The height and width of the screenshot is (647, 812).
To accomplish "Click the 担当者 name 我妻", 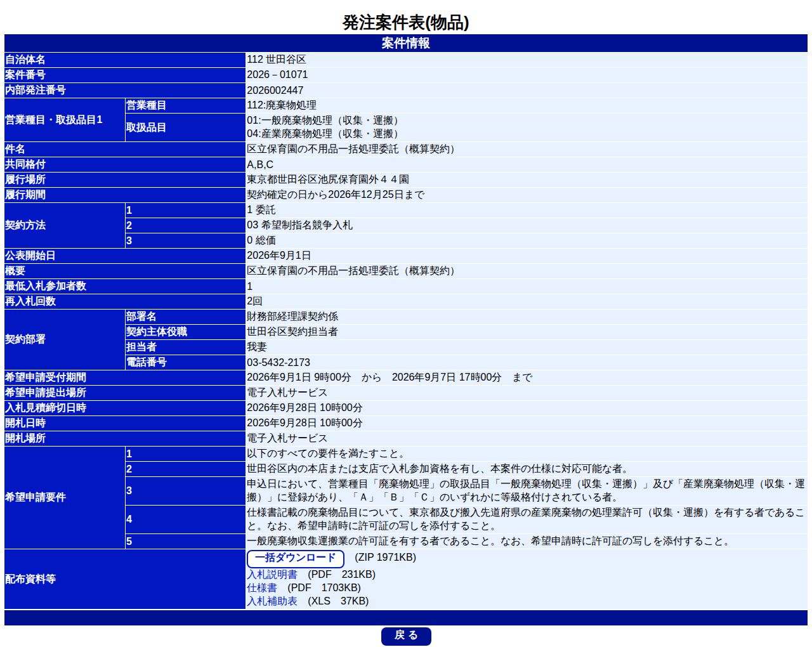I will pyautogui.click(x=257, y=347).
